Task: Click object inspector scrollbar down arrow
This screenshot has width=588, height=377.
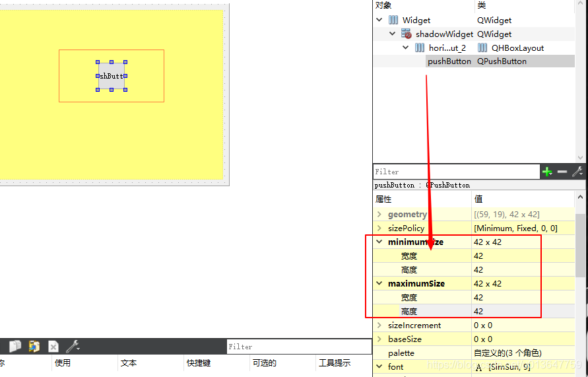Action: [x=581, y=158]
